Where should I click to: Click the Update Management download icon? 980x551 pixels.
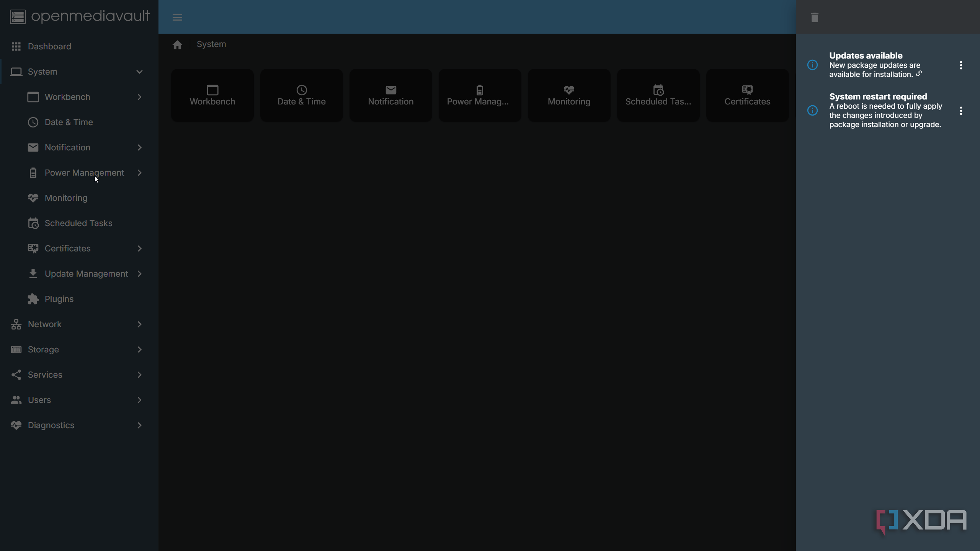tap(33, 274)
